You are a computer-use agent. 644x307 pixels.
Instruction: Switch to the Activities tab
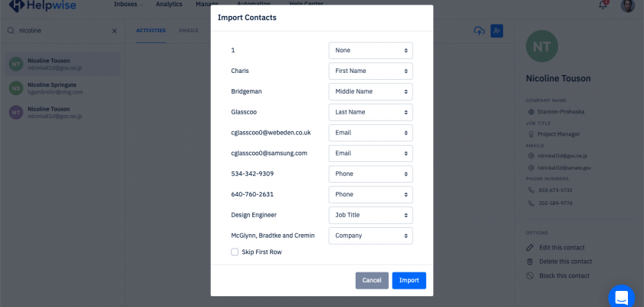[150, 31]
